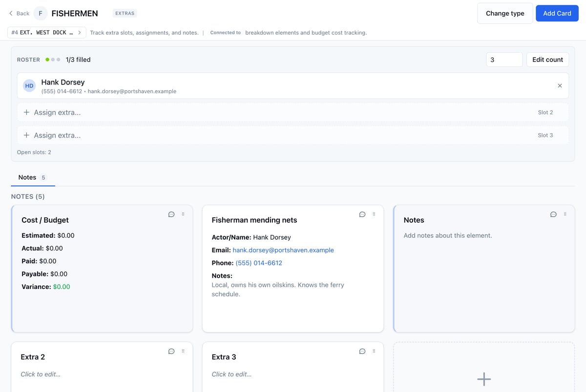
Task: Click the Edit count button
Action: point(547,60)
